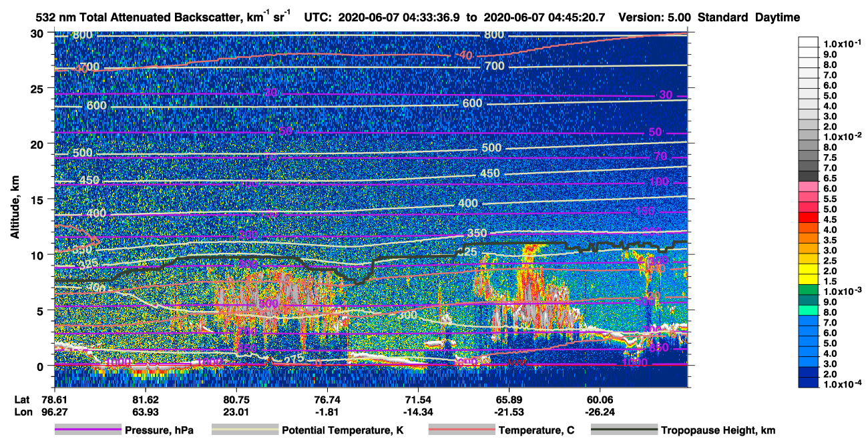Click the longitude value 96.27
Image resolution: width=868 pixels, height=445 pixels.
[54, 412]
